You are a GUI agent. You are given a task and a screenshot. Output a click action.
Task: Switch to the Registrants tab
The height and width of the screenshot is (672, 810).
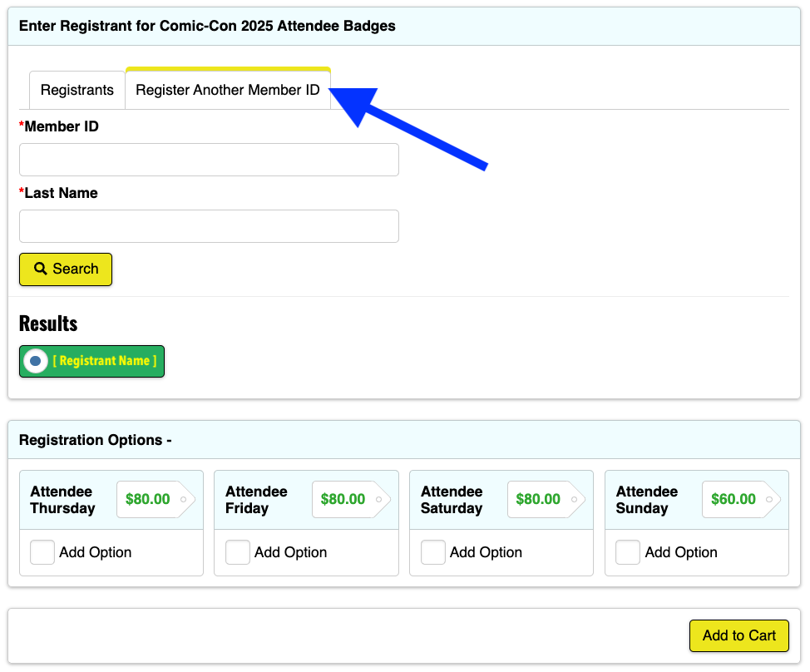pyautogui.click(x=77, y=90)
